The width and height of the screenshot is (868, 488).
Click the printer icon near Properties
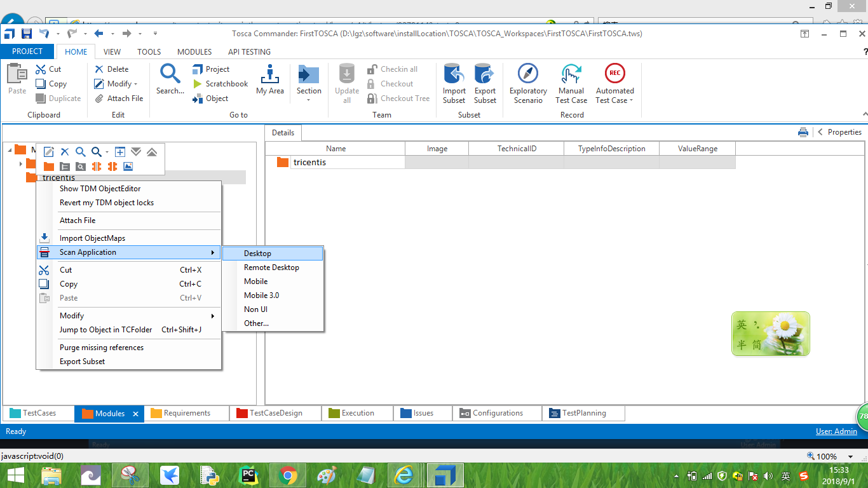(803, 132)
